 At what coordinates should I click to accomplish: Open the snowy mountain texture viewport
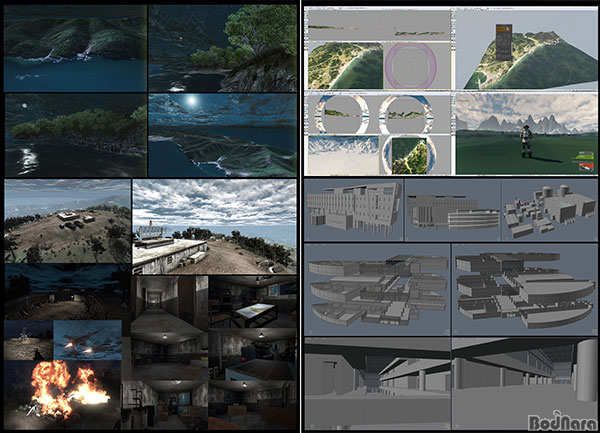343,155
